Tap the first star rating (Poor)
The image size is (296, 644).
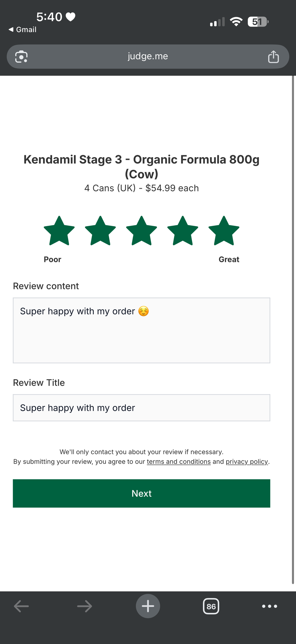(x=59, y=231)
